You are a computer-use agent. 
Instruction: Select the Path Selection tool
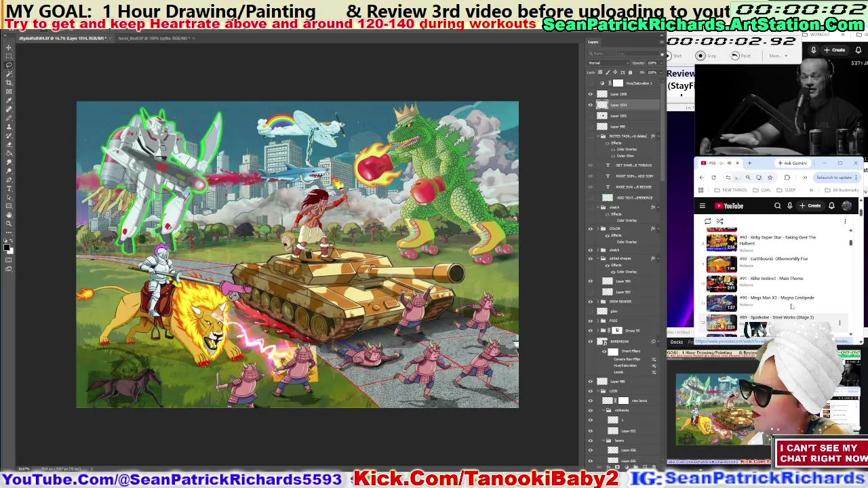tap(9, 197)
